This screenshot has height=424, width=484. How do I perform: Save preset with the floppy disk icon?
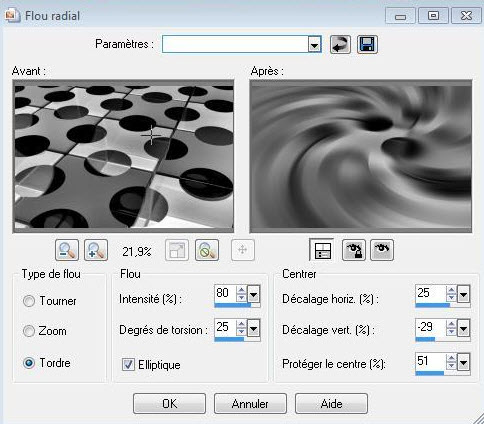[367, 44]
